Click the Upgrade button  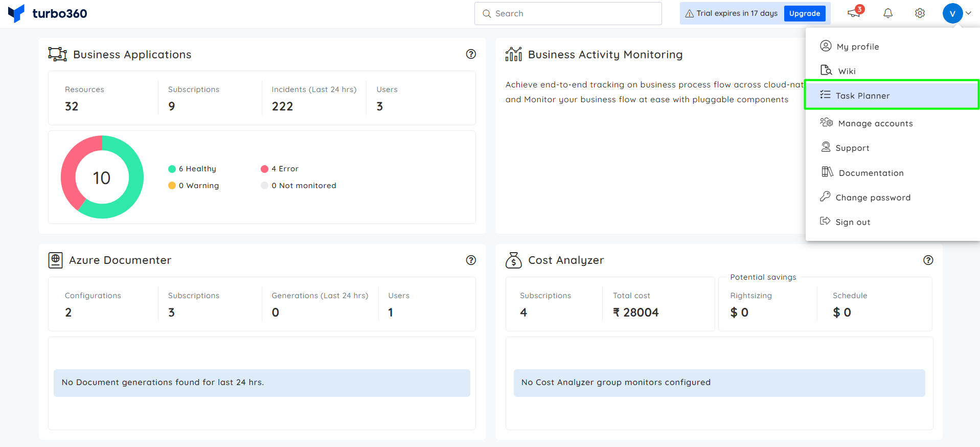(805, 13)
